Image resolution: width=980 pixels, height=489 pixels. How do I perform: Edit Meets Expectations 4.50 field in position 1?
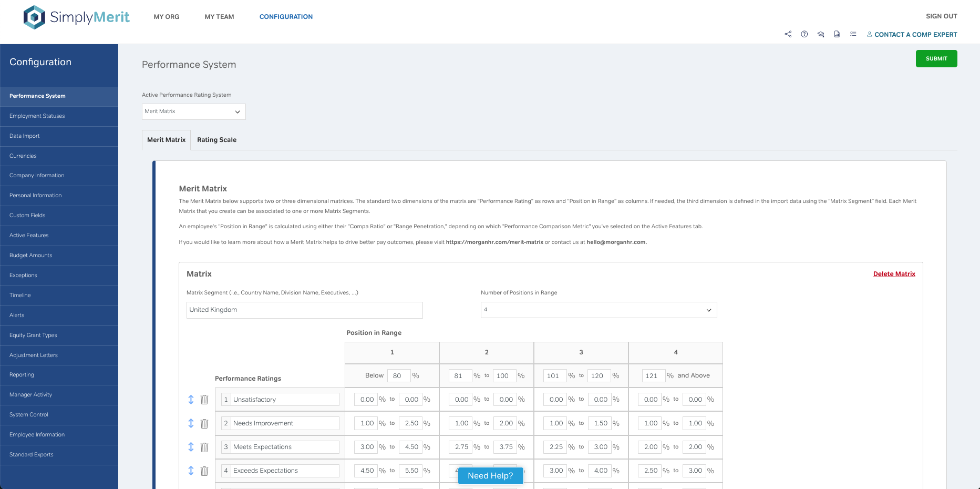point(410,447)
